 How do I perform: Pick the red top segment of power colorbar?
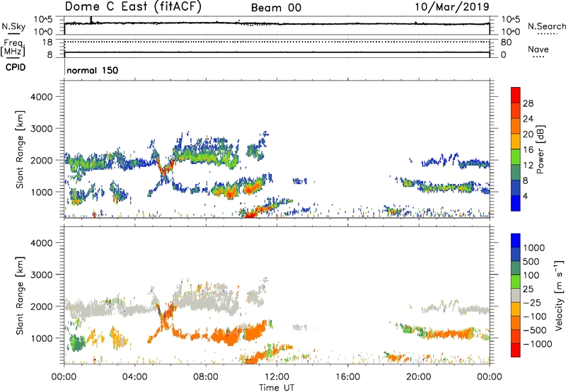click(516, 95)
